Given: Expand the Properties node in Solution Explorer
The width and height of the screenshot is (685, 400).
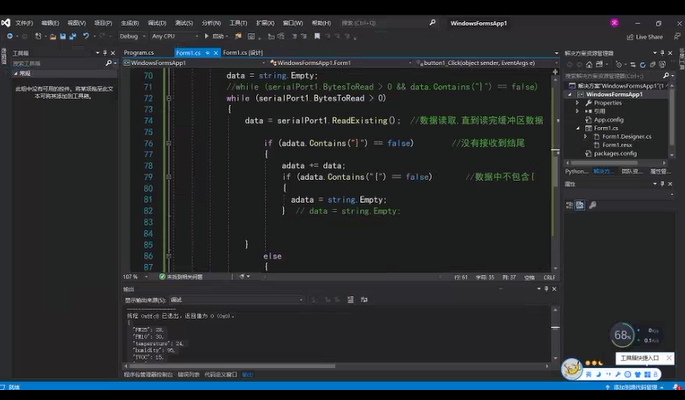Looking at the screenshot, I should pyautogui.click(x=578, y=103).
